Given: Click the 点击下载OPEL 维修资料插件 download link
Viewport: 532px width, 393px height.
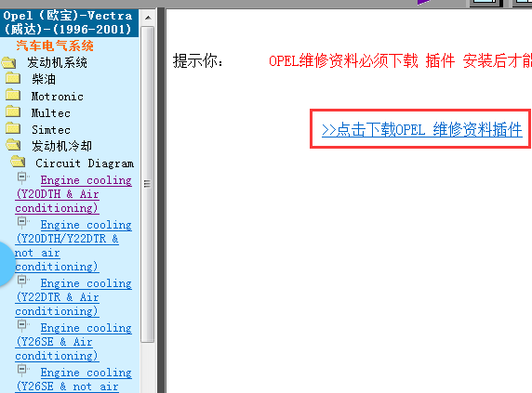Looking at the screenshot, I should 421,130.
